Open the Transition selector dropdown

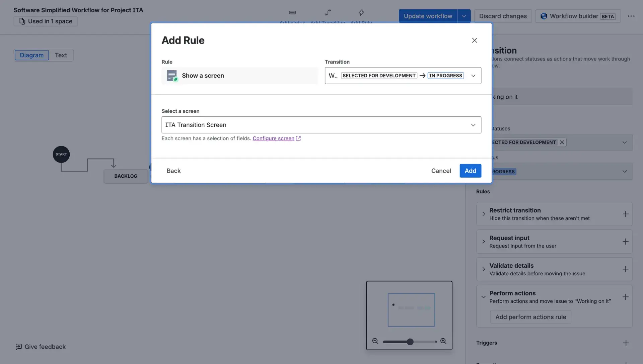474,76
